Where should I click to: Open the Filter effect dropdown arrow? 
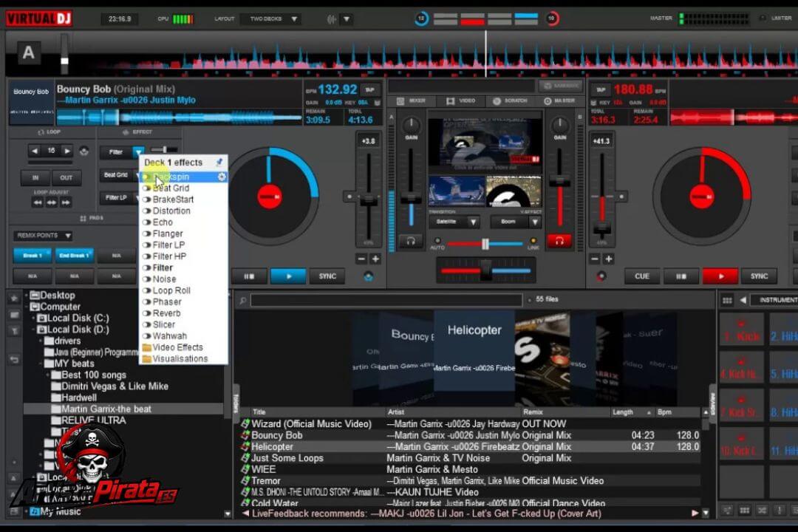pos(138,152)
